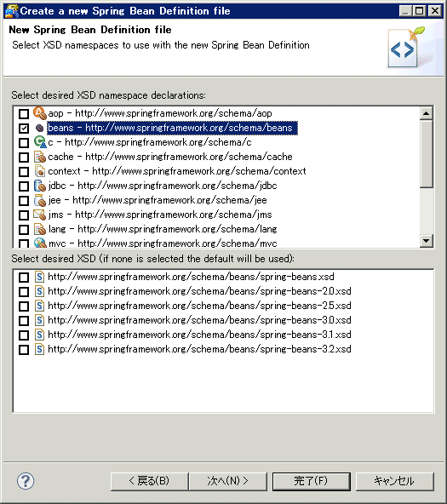Click the mvc namespace globe icon
The width and height of the screenshot is (447, 504).
40,243
